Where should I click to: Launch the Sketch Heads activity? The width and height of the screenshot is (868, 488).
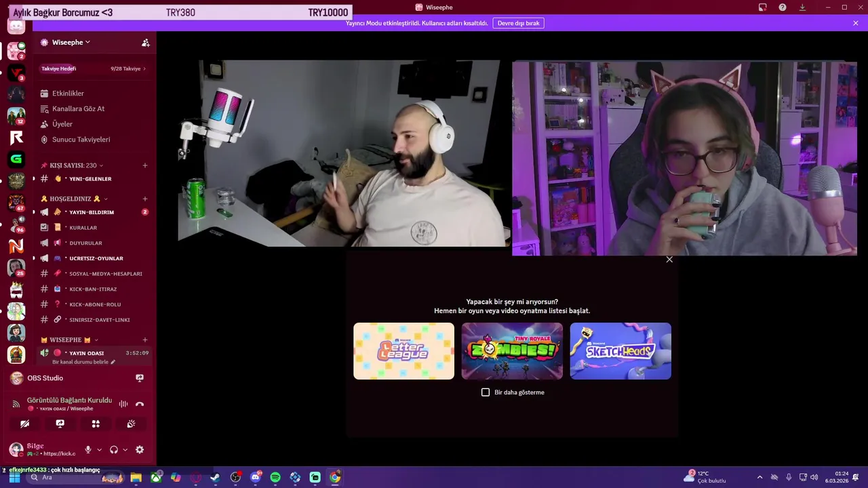pos(620,351)
